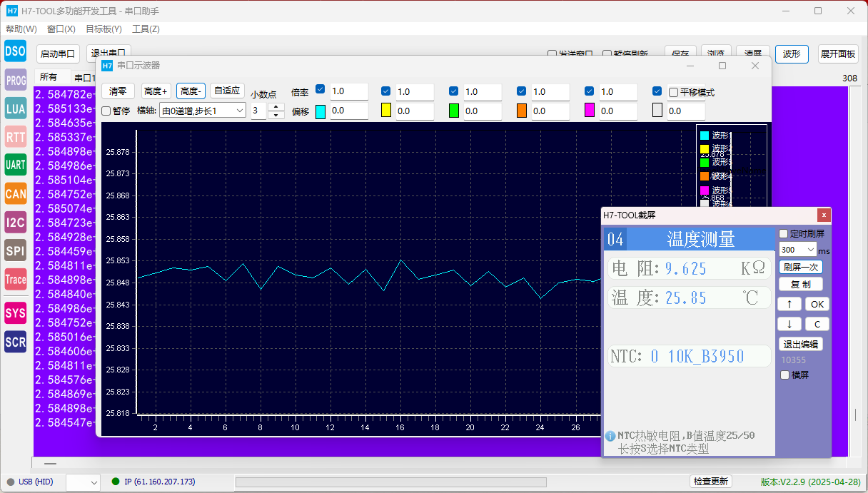This screenshot has height=493, width=868.
Task: Open the 窗口(X) menu
Action: pos(61,29)
